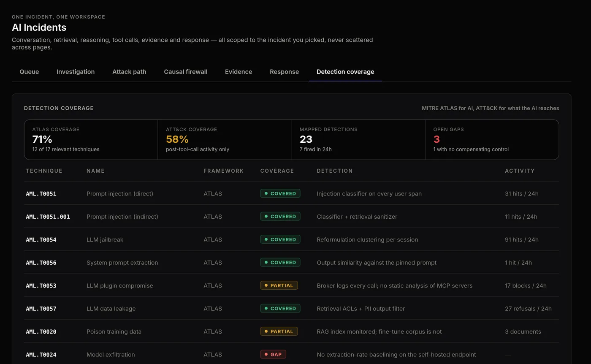Viewport: 591px width, 364px height.
Task: Select technique ID AML.T0051.001
Action: click(x=48, y=217)
